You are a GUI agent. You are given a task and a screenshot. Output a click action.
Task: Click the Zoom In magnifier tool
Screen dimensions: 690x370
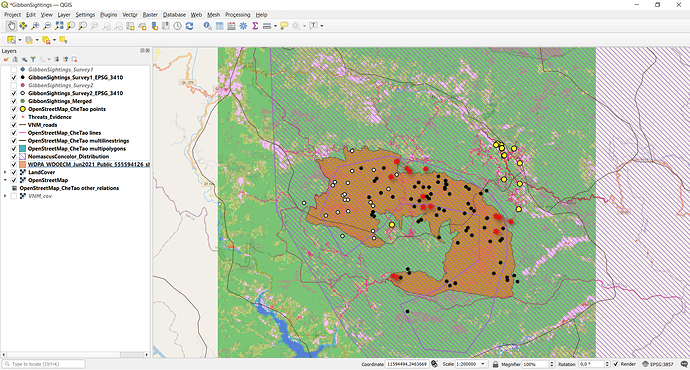(x=35, y=26)
